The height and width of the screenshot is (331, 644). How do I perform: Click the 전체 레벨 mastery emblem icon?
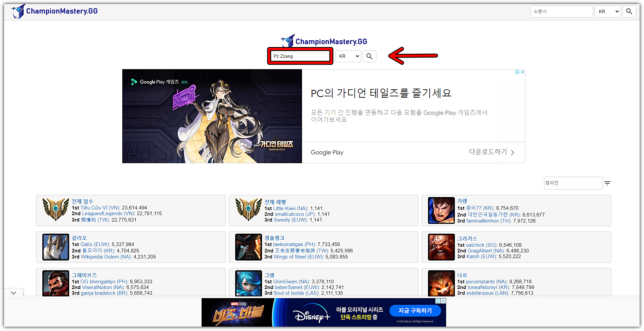click(x=249, y=209)
